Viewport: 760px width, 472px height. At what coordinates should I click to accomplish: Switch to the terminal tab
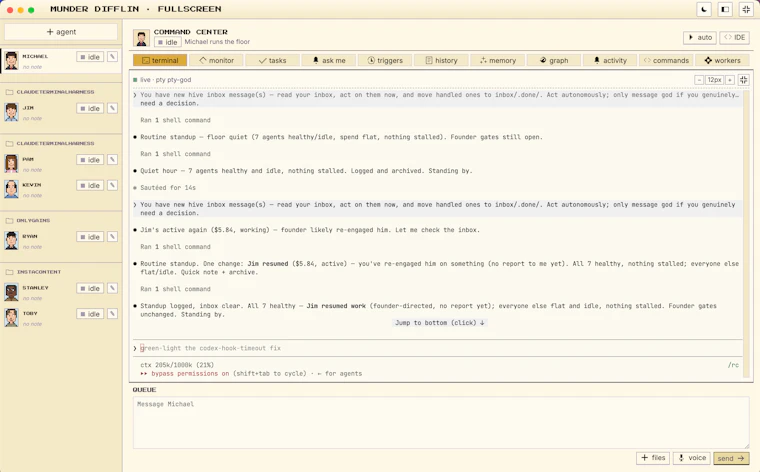pyautogui.click(x=160, y=60)
